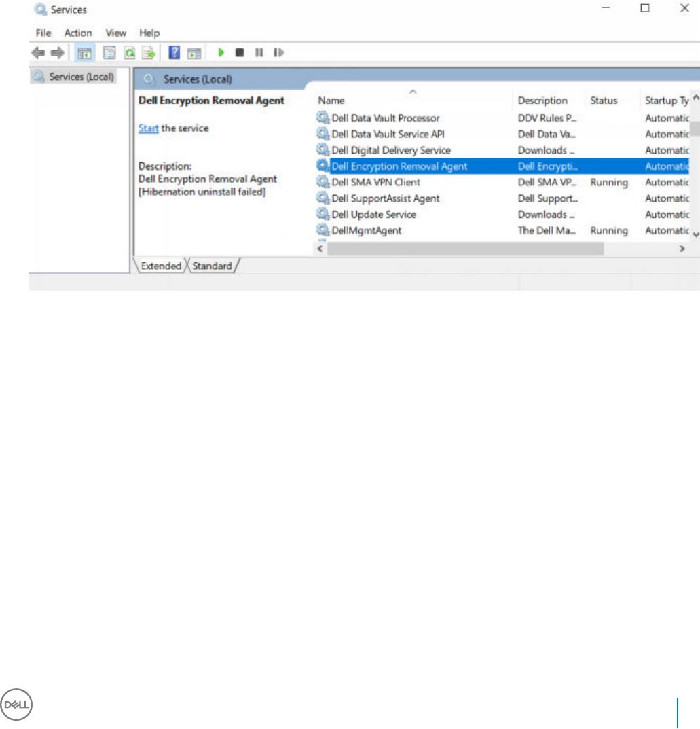The image size is (700, 729).
Task: Open the View menu
Action: coord(115,33)
